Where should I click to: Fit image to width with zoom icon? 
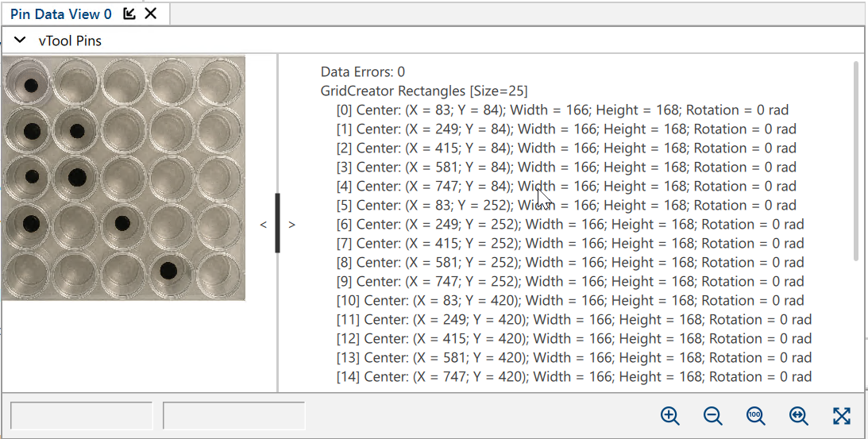pos(798,416)
